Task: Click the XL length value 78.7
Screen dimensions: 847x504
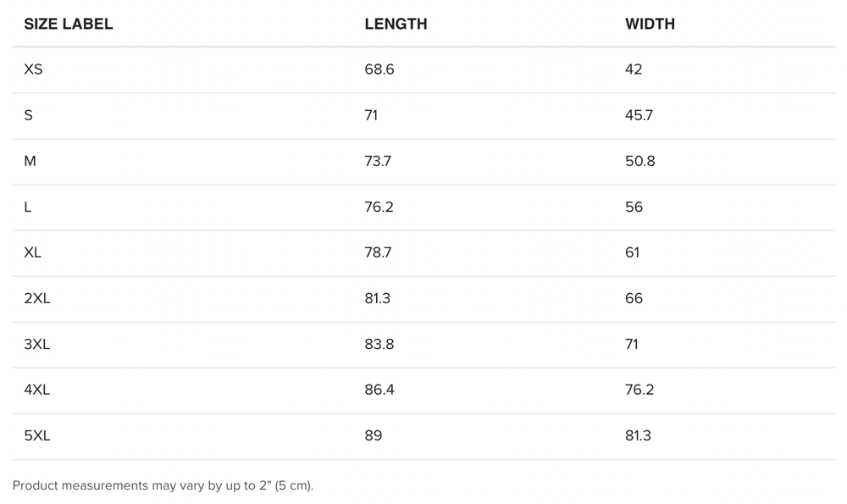Action: (x=378, y=252)
